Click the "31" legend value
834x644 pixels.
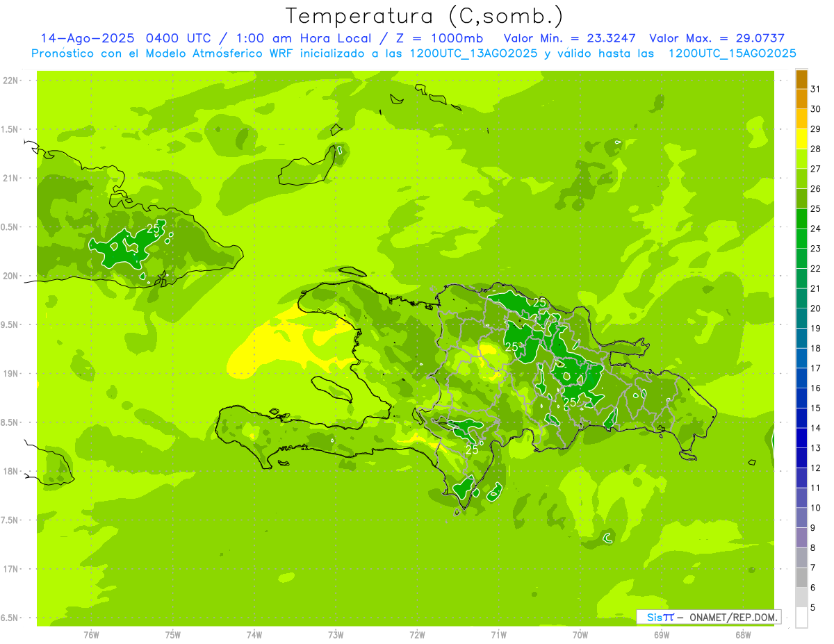coord(816,89)
